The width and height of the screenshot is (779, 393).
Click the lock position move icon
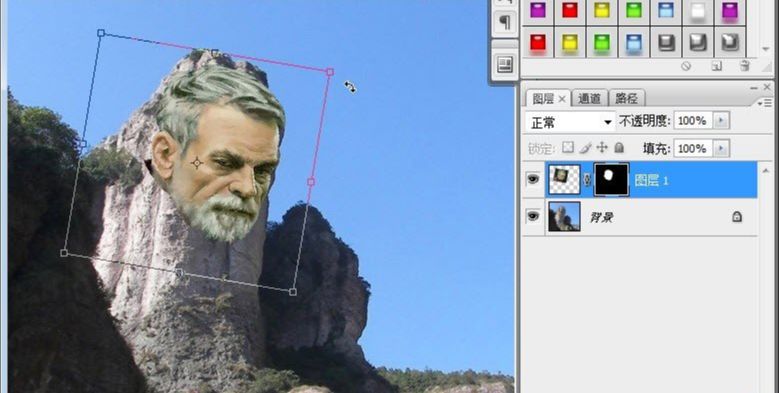(602, 148)
